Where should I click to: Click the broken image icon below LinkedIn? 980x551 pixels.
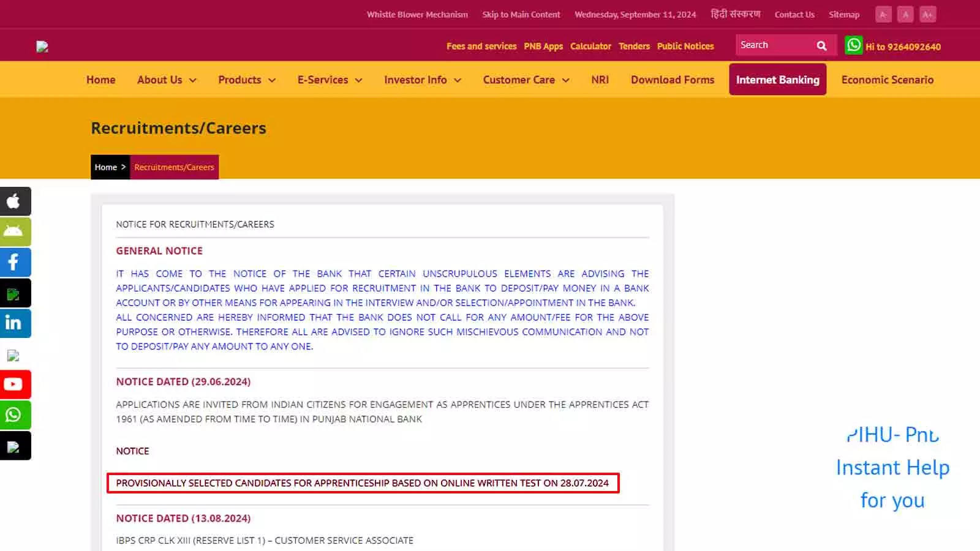[x=13, y=356]
